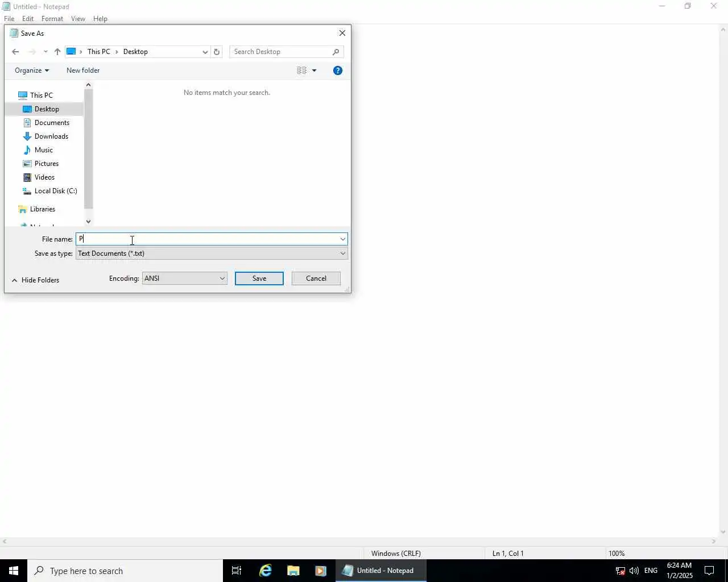Open the View menu in Notepad
The width and height of the screenshot is (728, 582).
tap(78, 19)
